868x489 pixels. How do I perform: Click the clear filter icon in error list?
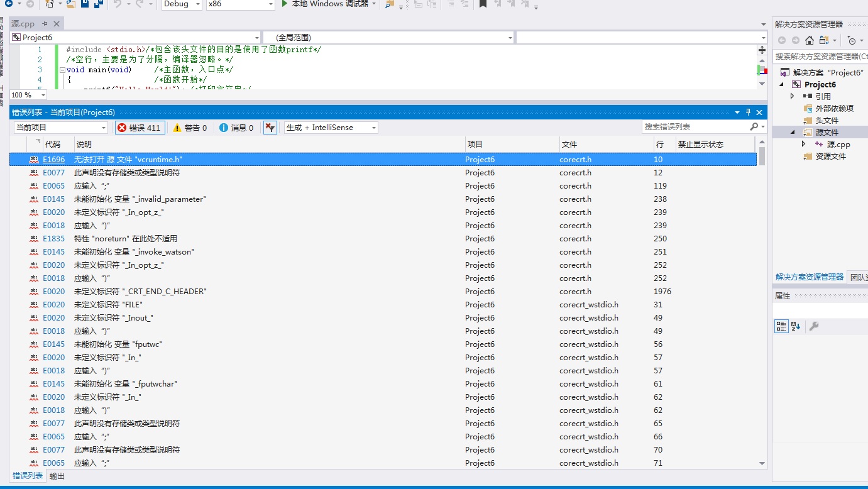270,128
